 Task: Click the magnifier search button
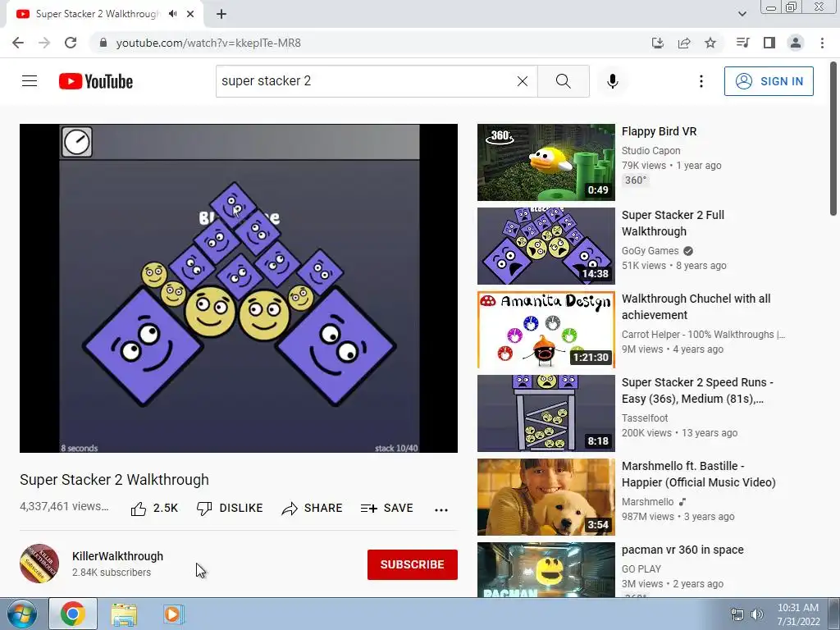tap(563, 81)
